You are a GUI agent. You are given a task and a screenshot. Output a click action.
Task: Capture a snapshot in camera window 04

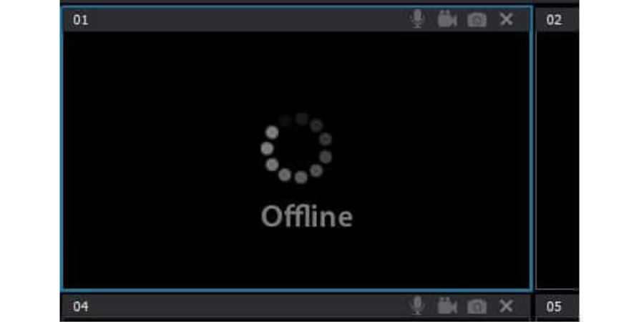(477, 306)
